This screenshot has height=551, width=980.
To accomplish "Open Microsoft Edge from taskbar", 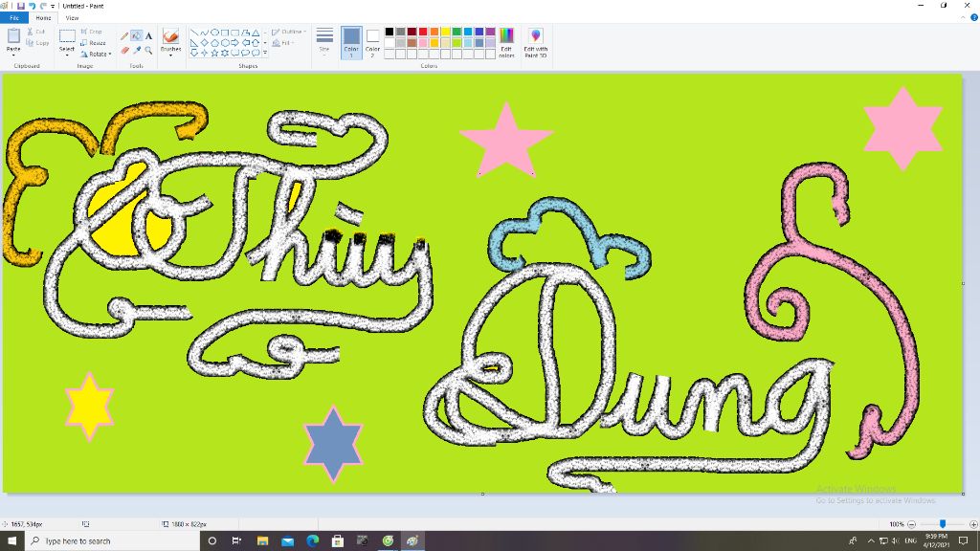I will [313, 541].
